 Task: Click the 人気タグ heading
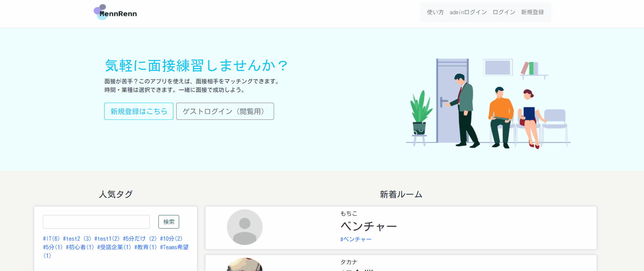pyautogui.click(x=116, y=194)
